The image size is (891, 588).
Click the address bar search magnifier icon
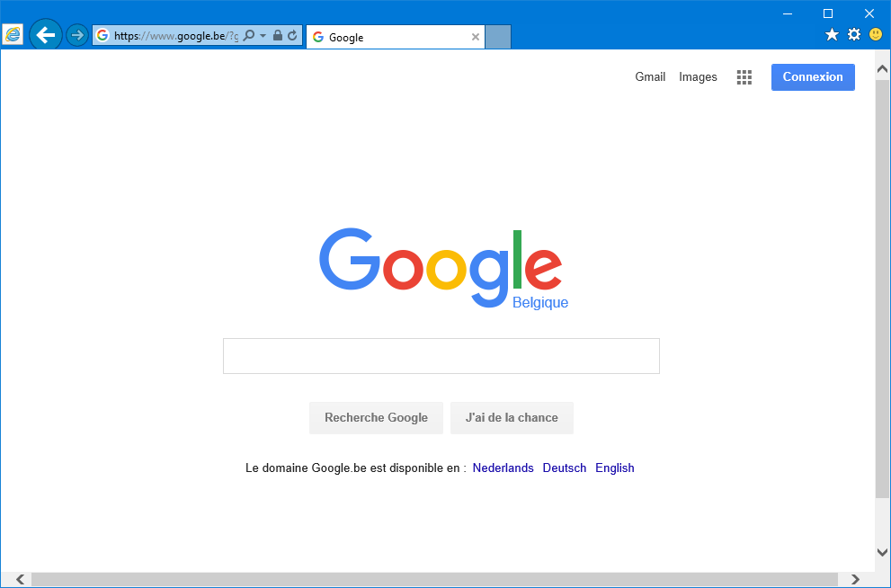(x=249, y=35)
